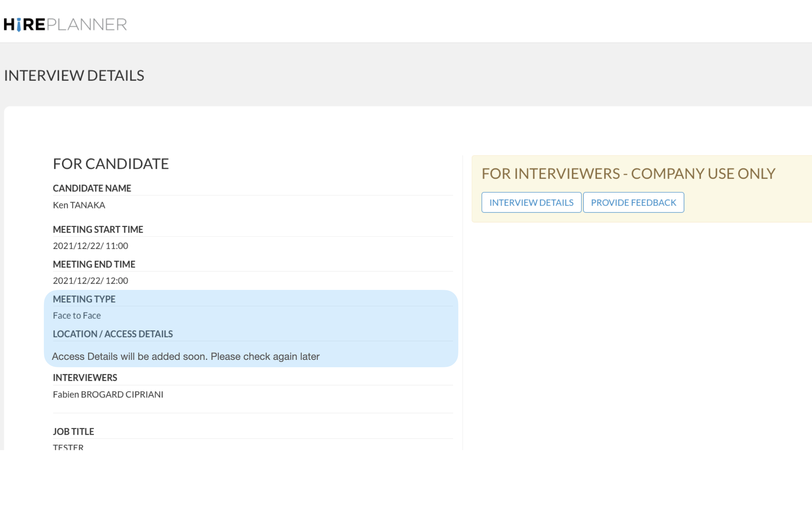Click the Candidate Name label
This screenshot has width=812, height=512.
pos(92,188)
